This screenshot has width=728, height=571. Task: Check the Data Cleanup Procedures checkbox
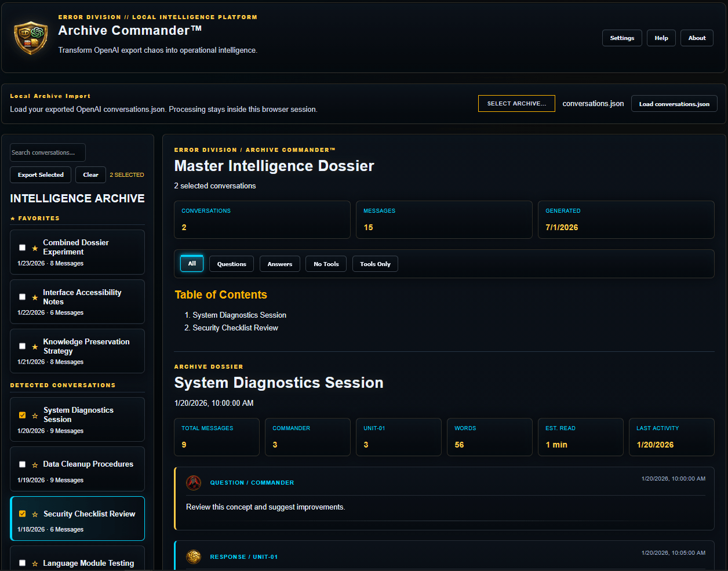coord(22,464)
